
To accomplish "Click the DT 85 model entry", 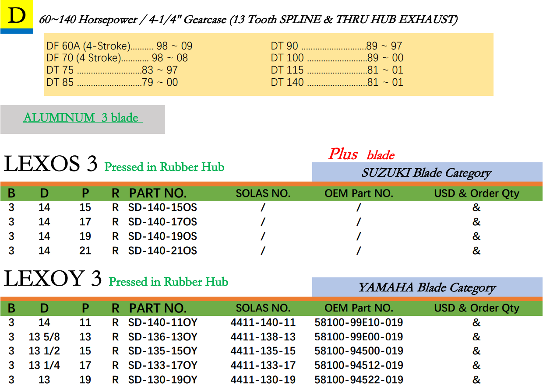I will click(x=112, y=82).
